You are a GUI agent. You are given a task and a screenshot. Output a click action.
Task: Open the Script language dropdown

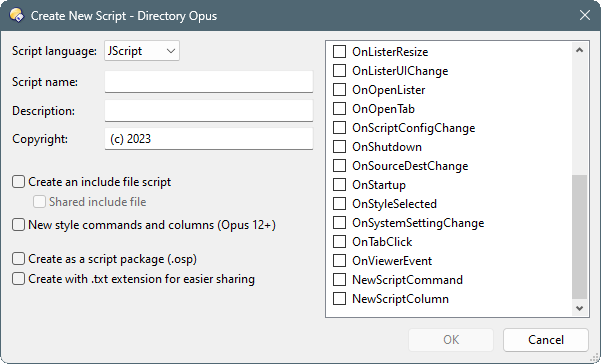click(x=142, y=51)
